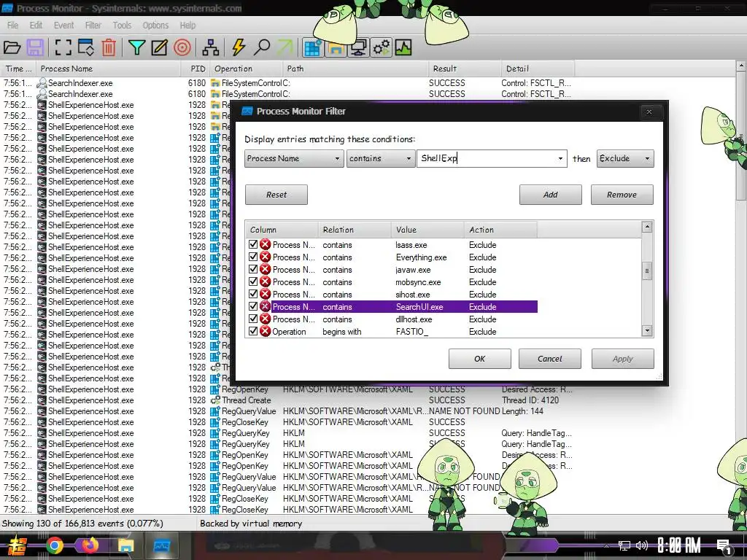Screen dimensions: 747x560
Task: Expand the filter value dropdown arrow
Action: click(x=560, y=158)
